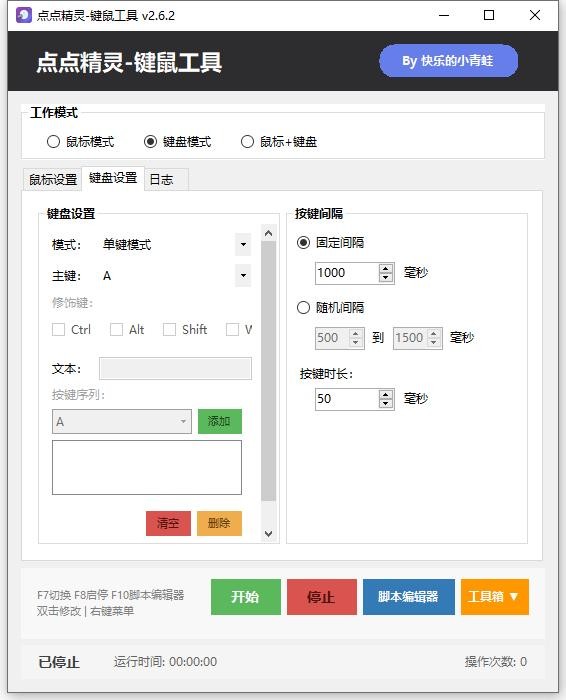Click the By 快乐的小青蛙 author button
The width and height of the screenshot is (566, 700).
click(x=448, y=61)
